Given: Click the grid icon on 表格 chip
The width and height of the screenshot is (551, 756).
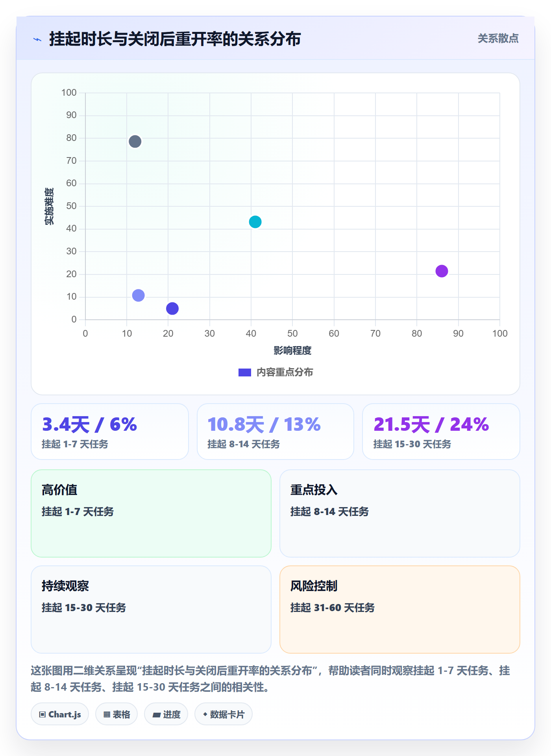Looking at the screenshot, I should [107, 715].
